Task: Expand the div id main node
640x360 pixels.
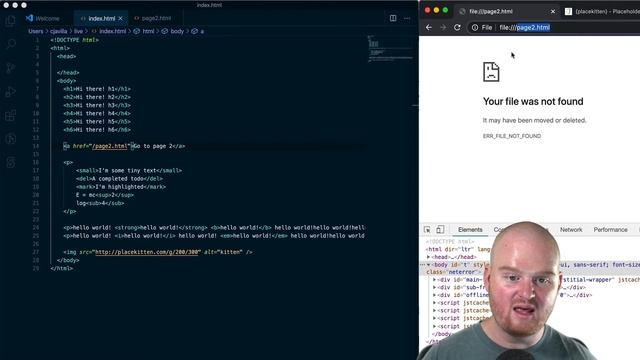Action: click(x=434, y=280)
